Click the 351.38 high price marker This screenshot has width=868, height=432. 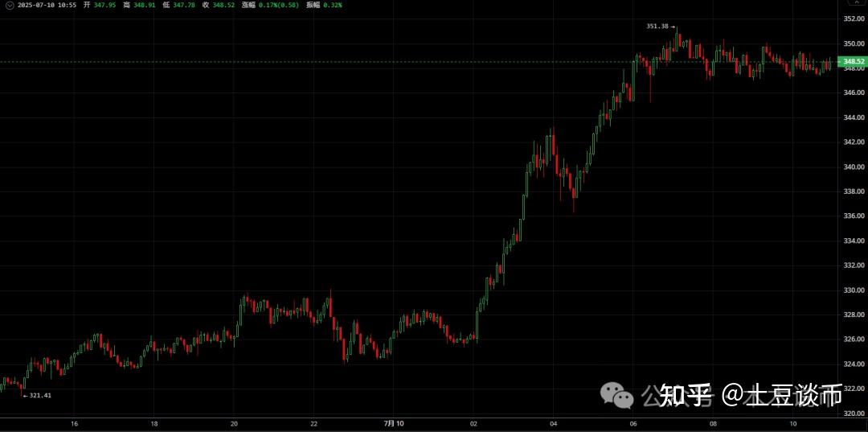pyautogui.click(x=659, y=26)
